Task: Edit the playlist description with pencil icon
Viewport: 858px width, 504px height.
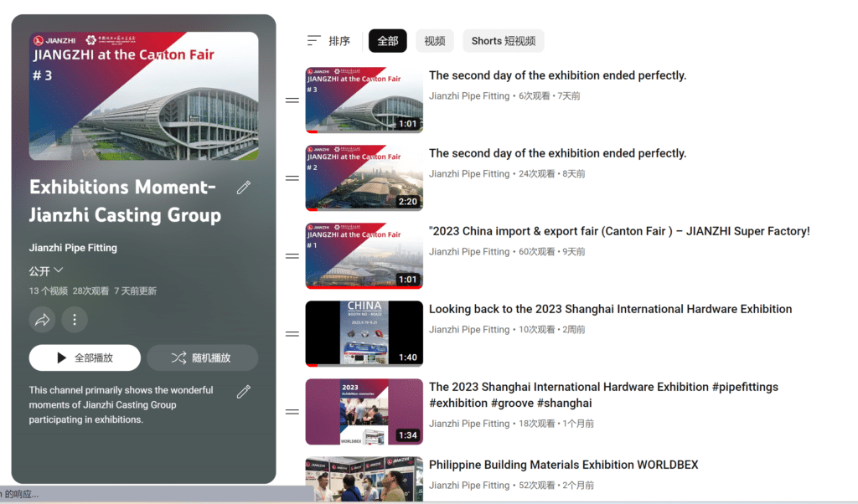Action: point(244,391)
